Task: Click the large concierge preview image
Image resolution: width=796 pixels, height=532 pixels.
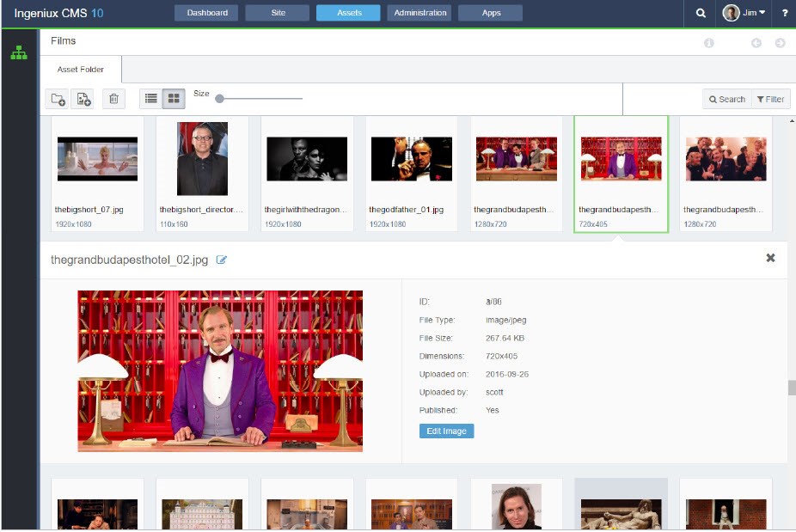Action: [x=220, y=371]
